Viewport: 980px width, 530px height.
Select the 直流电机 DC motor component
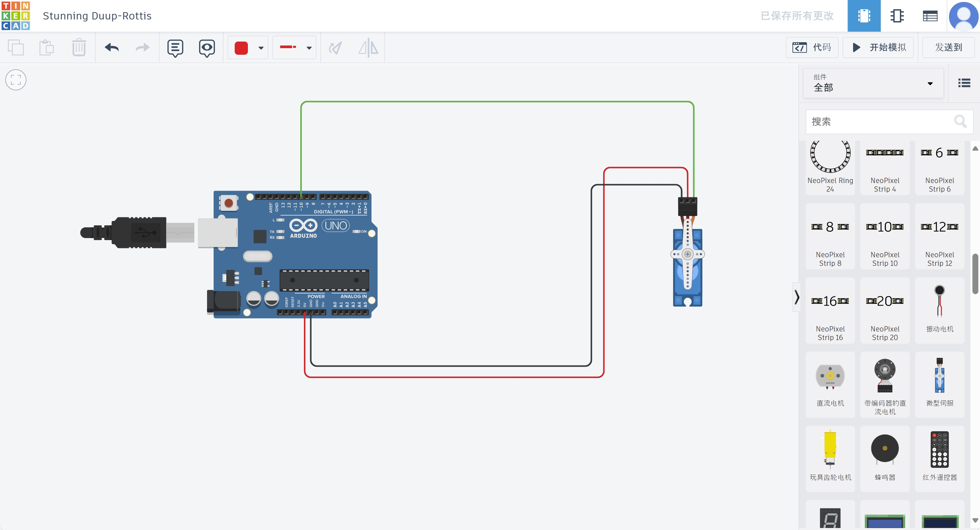(x=830, y=385)
